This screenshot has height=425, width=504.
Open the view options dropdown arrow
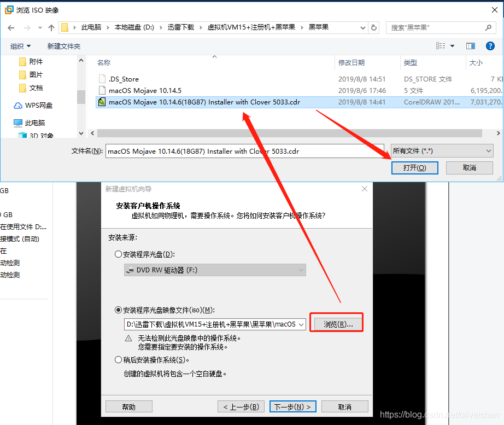point(452,46)
